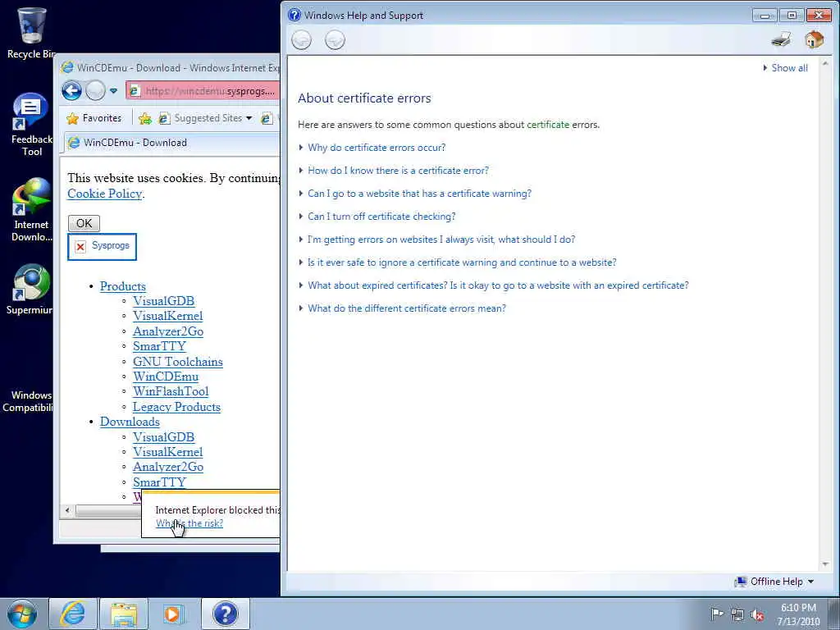Expand 'How do I know there is a certificate error?'

(x=398, y=171)
